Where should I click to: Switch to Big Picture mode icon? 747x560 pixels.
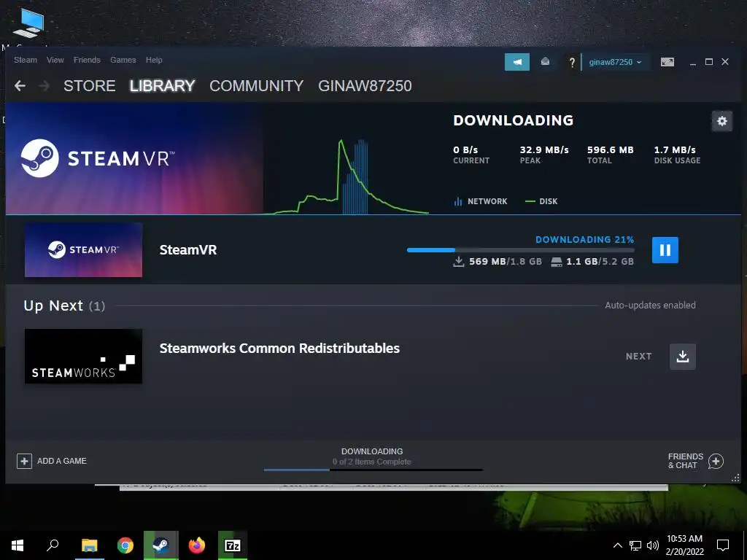667,62
